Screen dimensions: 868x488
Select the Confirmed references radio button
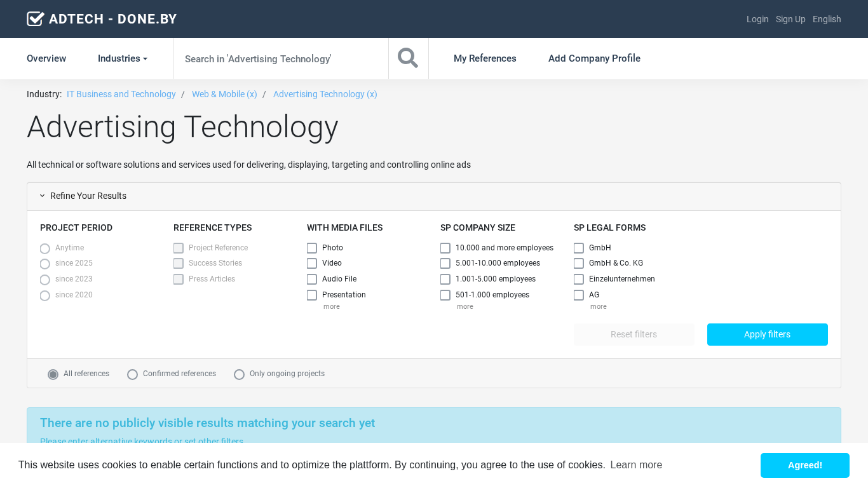133,374
